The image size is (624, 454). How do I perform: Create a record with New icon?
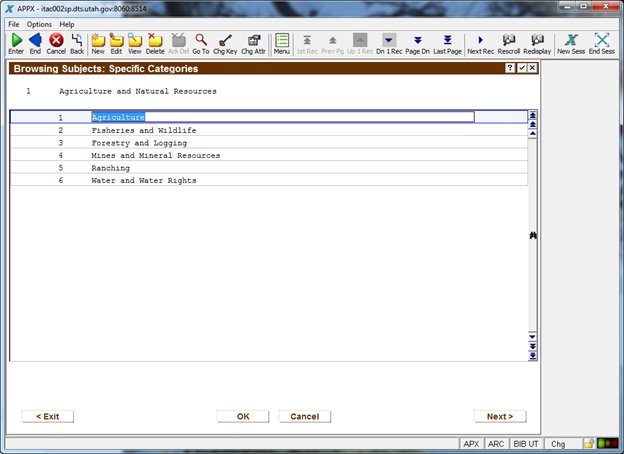[x=98, y=40]
